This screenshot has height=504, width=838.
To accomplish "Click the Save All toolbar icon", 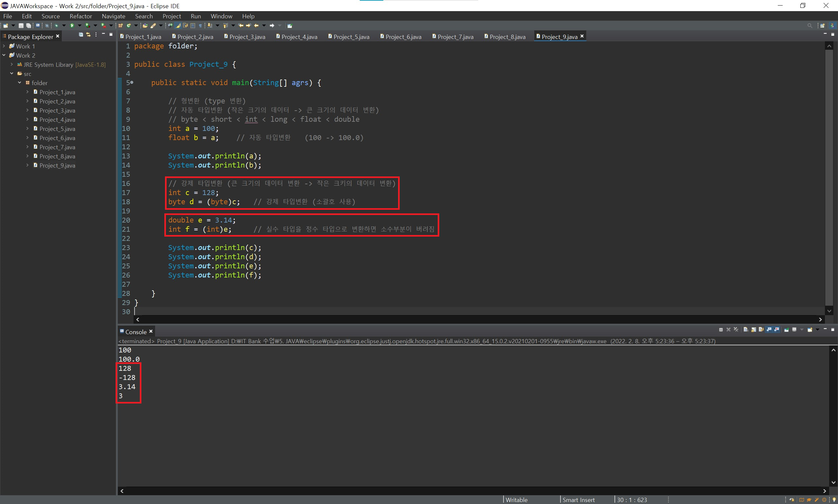I will pyautogui.click(x=28, y=26).
